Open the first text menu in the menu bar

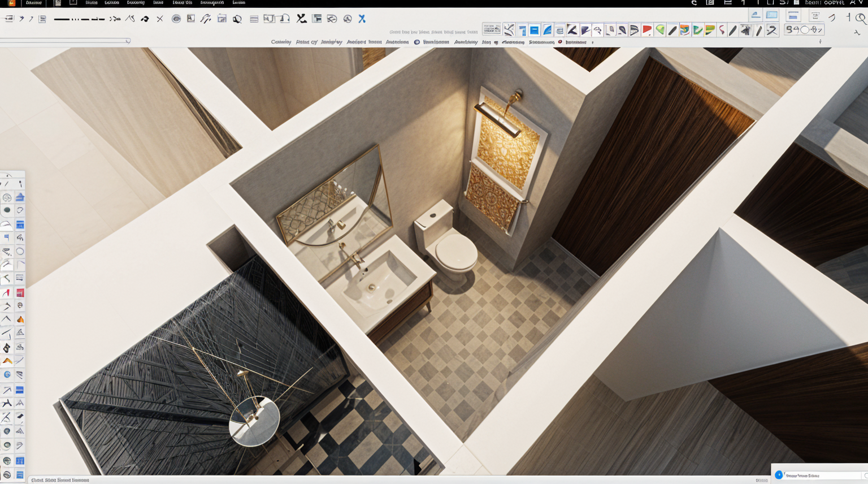(x=33, y=3)
